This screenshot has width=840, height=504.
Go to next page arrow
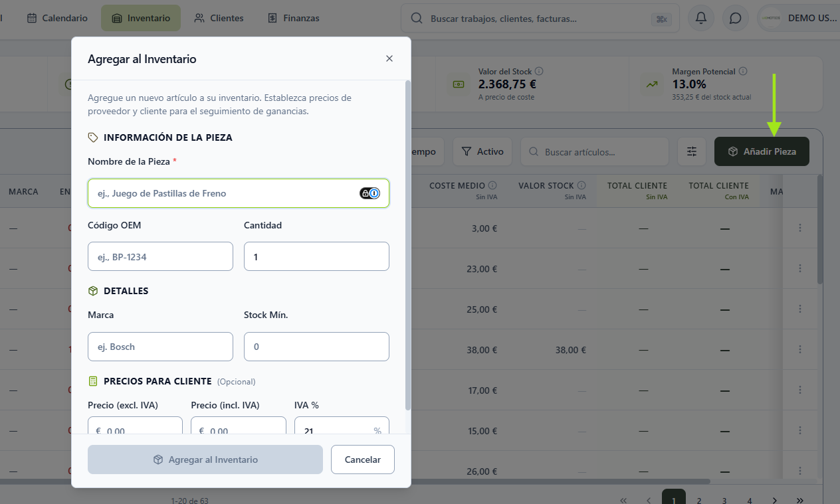click(x=775, y=500)
